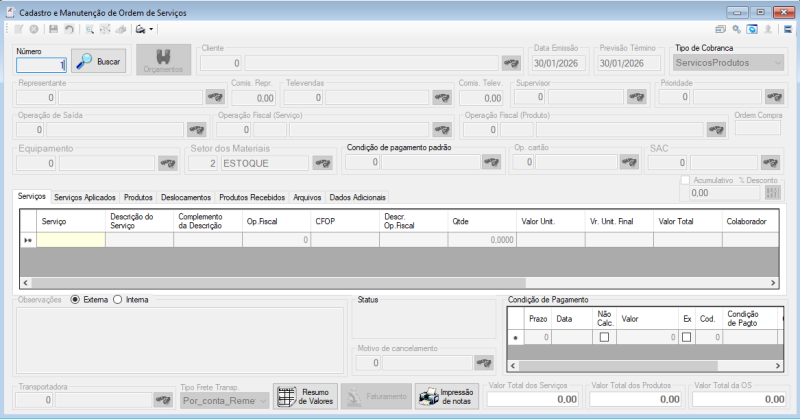Toggle the Acumulativo checkbox
The image size is (800, 419).
click(685, 180)
